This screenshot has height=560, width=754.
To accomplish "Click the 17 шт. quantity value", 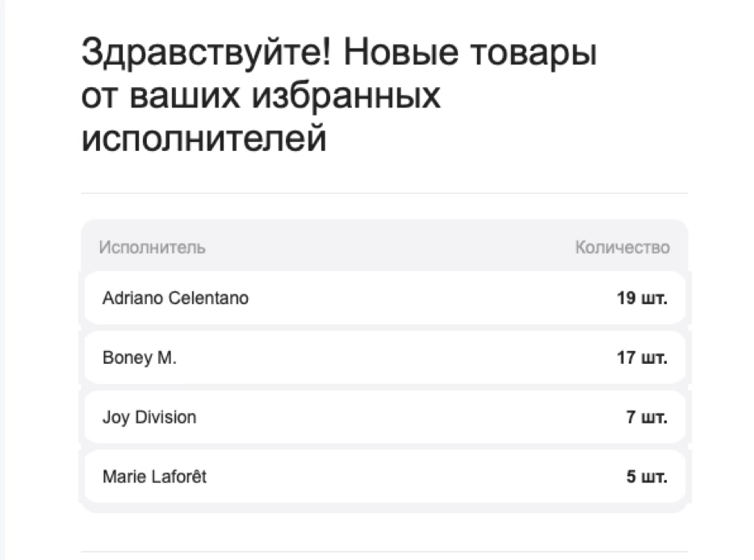I will pos(642,357).
